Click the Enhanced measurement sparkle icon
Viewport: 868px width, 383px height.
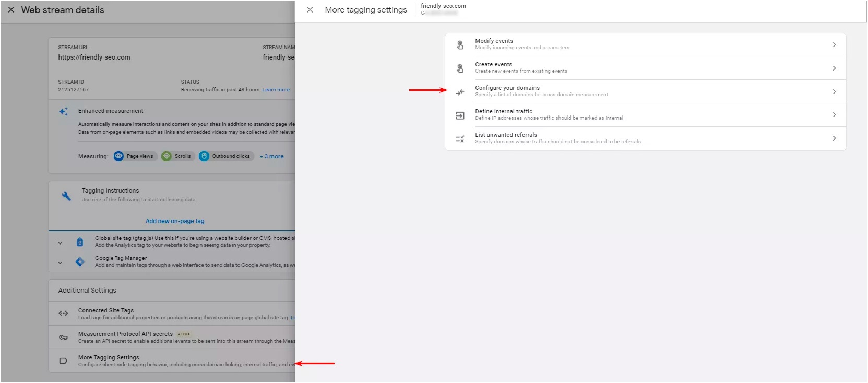coord(63,111)
